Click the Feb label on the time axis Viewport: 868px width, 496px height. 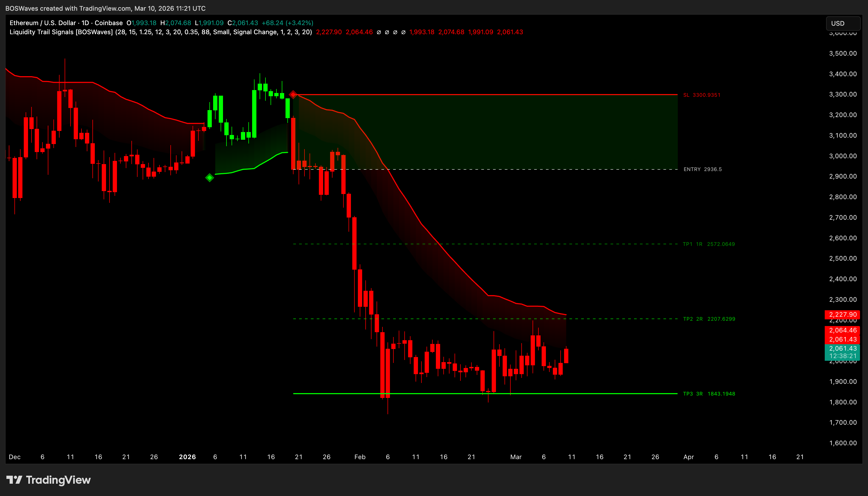pyautogui.click(x=360, y=457)
